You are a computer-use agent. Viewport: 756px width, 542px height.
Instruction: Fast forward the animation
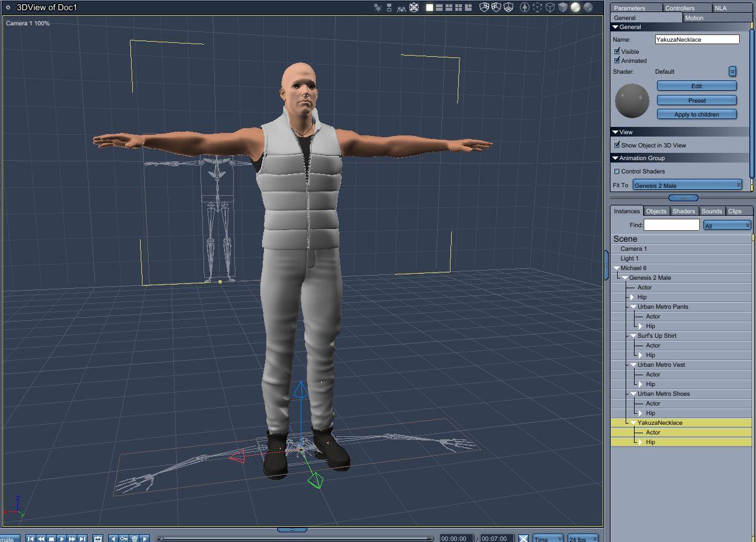pyautogui.click(x=72, y=538)
